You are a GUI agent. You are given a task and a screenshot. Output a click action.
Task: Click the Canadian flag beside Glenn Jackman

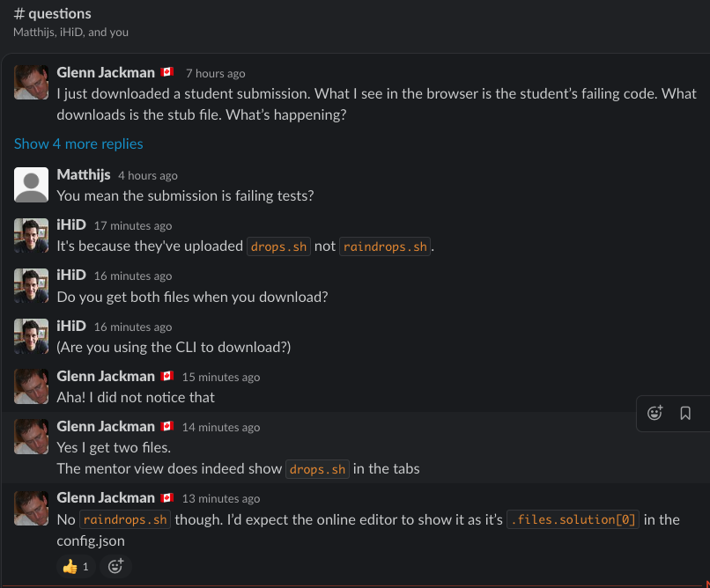pos(167,73)
